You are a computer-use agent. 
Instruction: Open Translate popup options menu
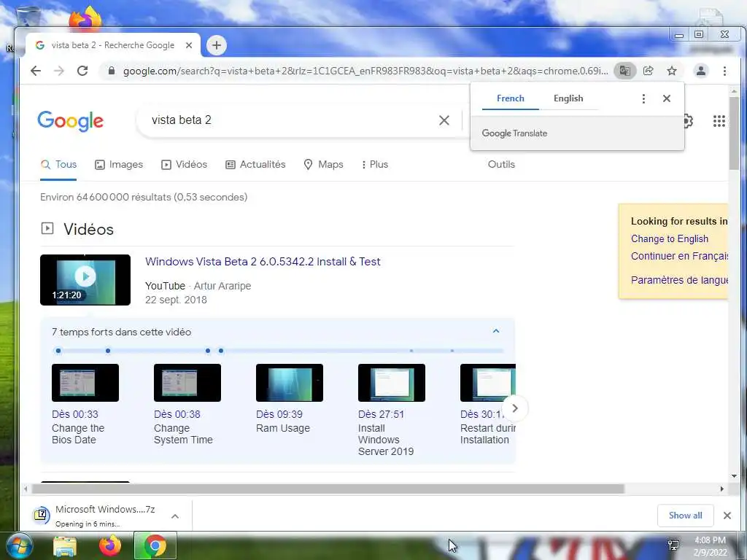[643, 98]
